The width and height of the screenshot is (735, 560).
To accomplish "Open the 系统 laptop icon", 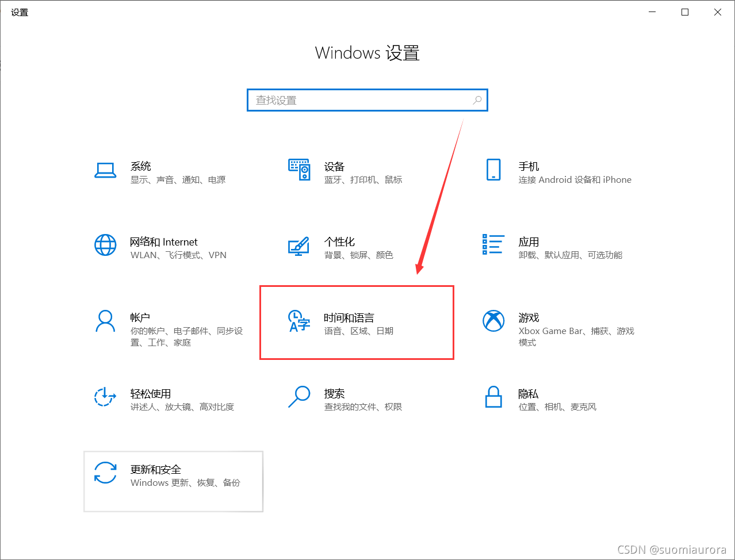I will coord(105,170).
